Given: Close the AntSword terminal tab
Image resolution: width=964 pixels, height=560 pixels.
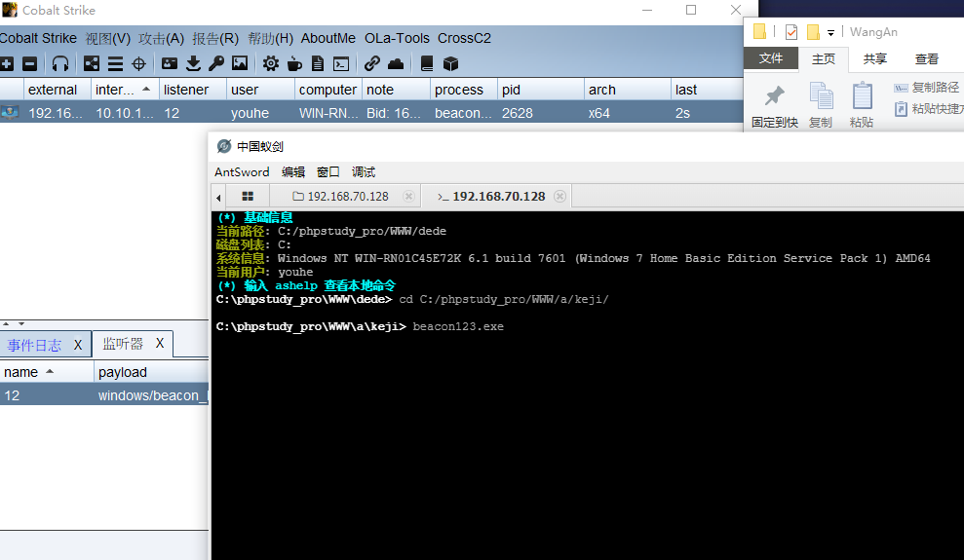Looking at the screenshot, I should [559, 197].
